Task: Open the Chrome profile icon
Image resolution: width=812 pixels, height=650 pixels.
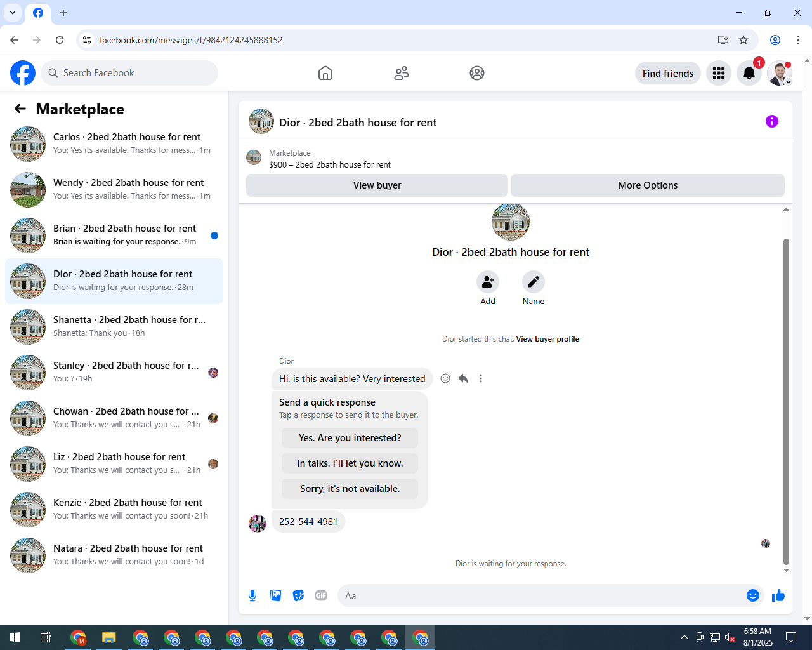Action: 775,40
